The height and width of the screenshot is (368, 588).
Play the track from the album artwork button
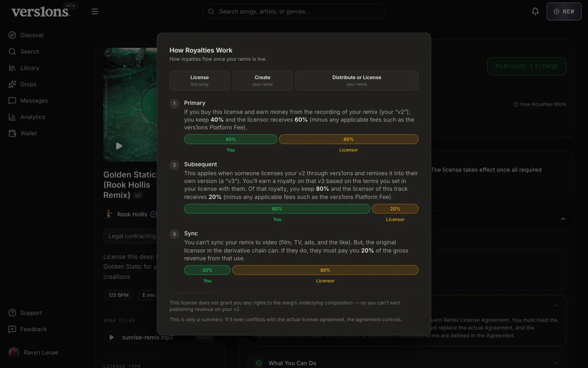click(x=119, y=146)
